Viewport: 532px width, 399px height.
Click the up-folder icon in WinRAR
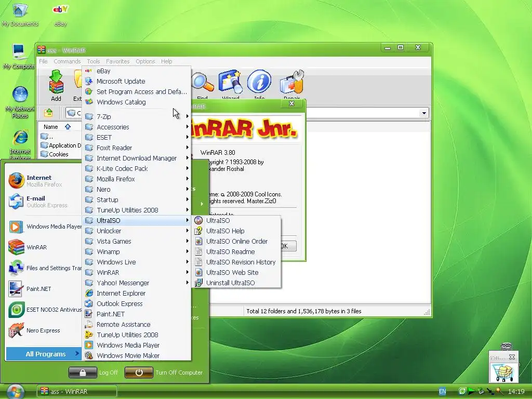click(48, 113)
